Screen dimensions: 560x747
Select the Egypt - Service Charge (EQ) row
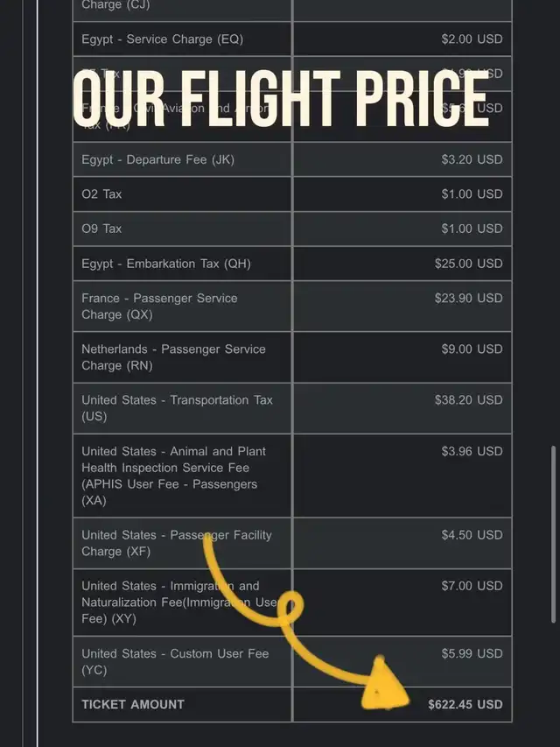[x=292, y=39]
